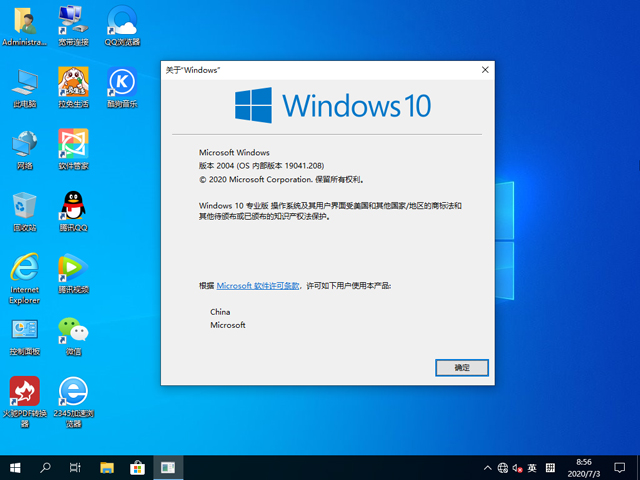Image resolution: width=640 pixels, height=480 pixels.
Task: Open the 网络 Network icon
Action: pyautogui.click(x=24, y=149)
